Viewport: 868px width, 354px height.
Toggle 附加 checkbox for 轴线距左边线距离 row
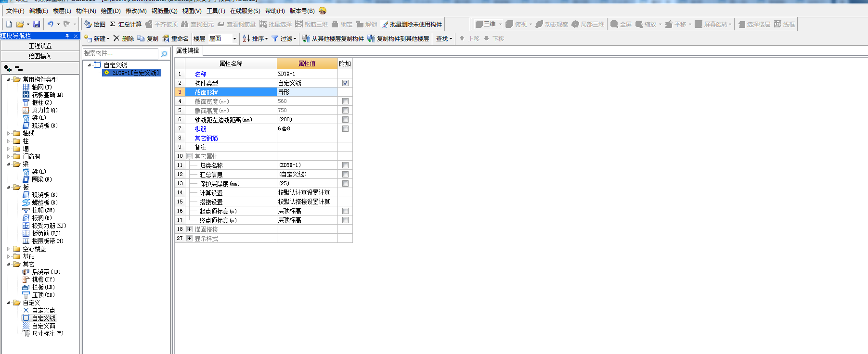pos(345,119)
